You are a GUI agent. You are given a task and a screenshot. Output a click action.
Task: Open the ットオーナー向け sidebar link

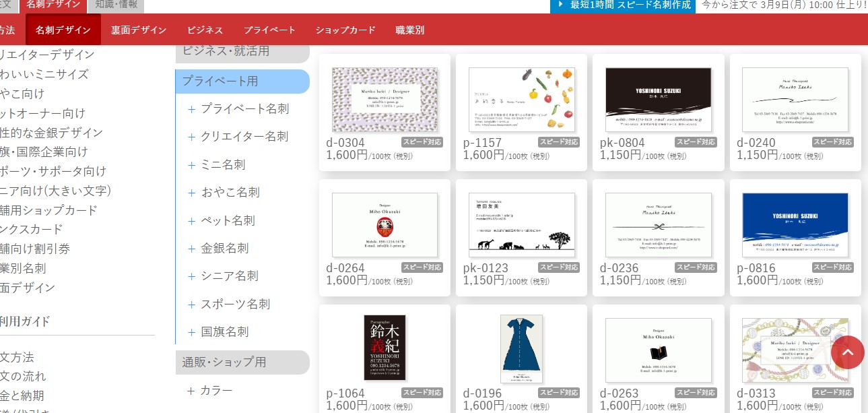(x=43, y=113)
